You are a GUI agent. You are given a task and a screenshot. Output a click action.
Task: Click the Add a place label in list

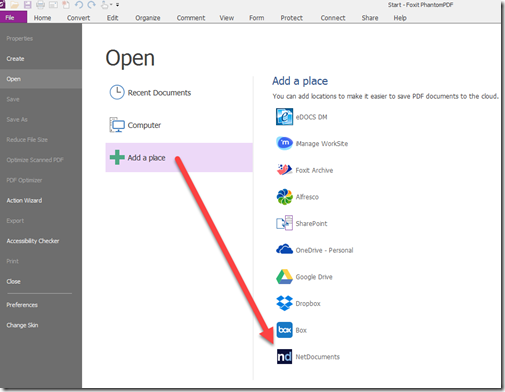click(146, 158)
